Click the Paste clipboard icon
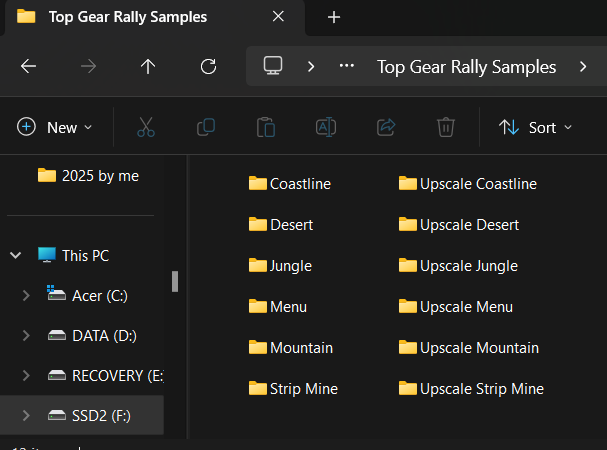607x450 pixels. [x=266, y=127]
